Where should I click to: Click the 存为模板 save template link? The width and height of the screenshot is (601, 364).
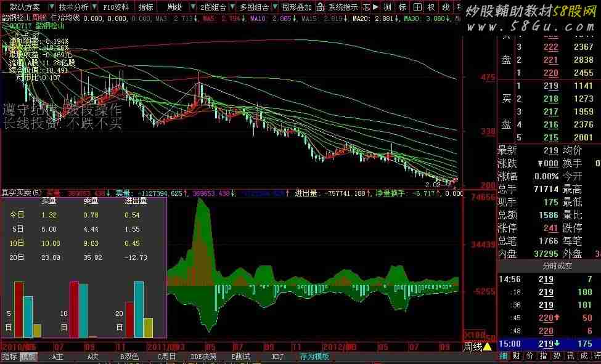click(x=314, y=357)
